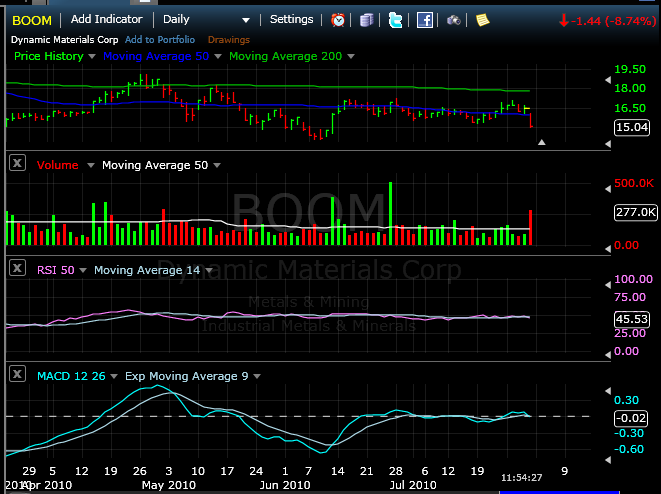Open the Settings menu
661x494 pixels.
[x=291, y=19]
